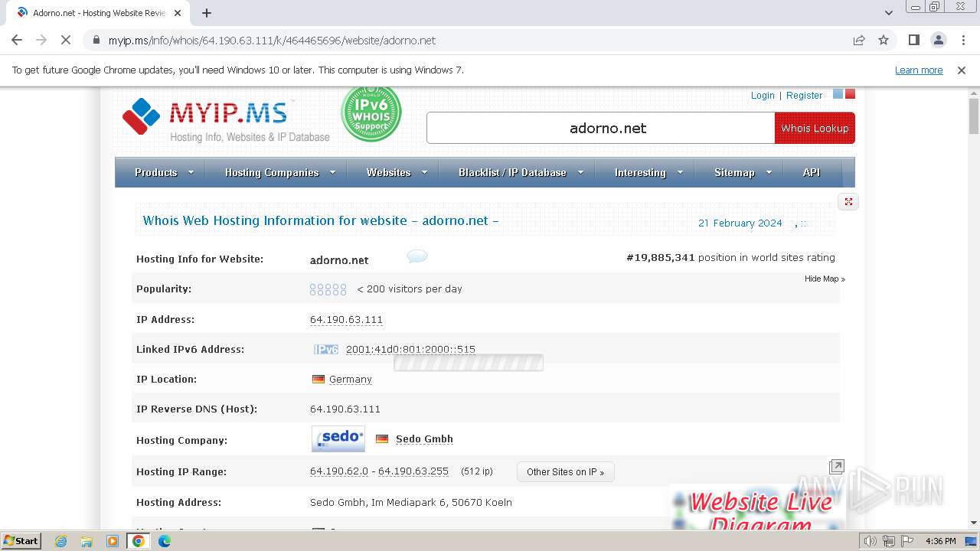Open the Products menu
Viewport: 980px width, 551px height.
[156, 172]
